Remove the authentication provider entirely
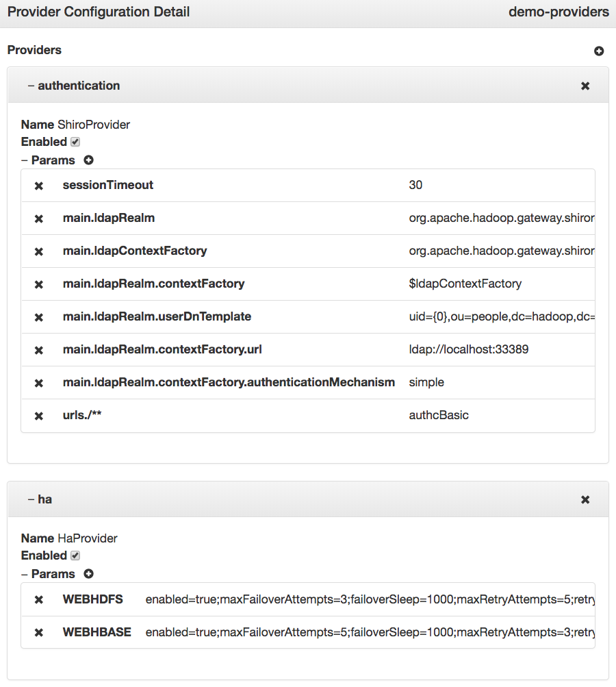 coord(585,86)
